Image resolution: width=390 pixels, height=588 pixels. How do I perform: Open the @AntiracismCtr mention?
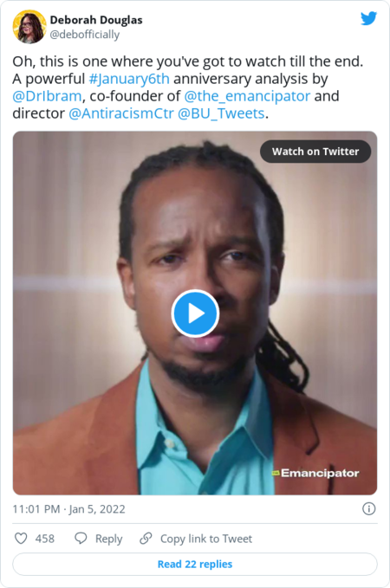pos(121,113)
